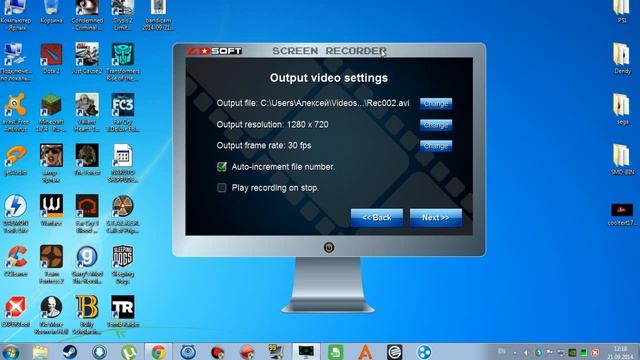Image resolution: width=640 pixels, height=360 pixels.
Task: Click the Next >> button
Action: point(436,218)
